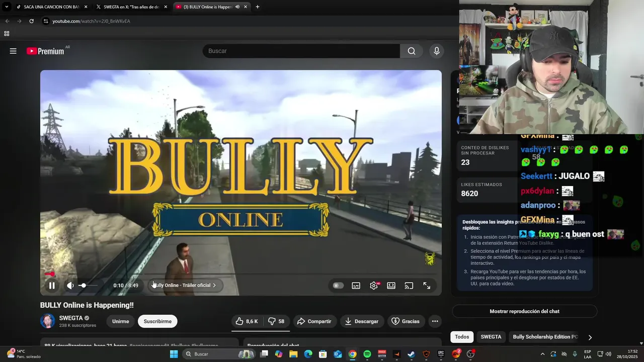Enter fullscreen mode
This screenshot has height=362, width=644.
[427, 286]
